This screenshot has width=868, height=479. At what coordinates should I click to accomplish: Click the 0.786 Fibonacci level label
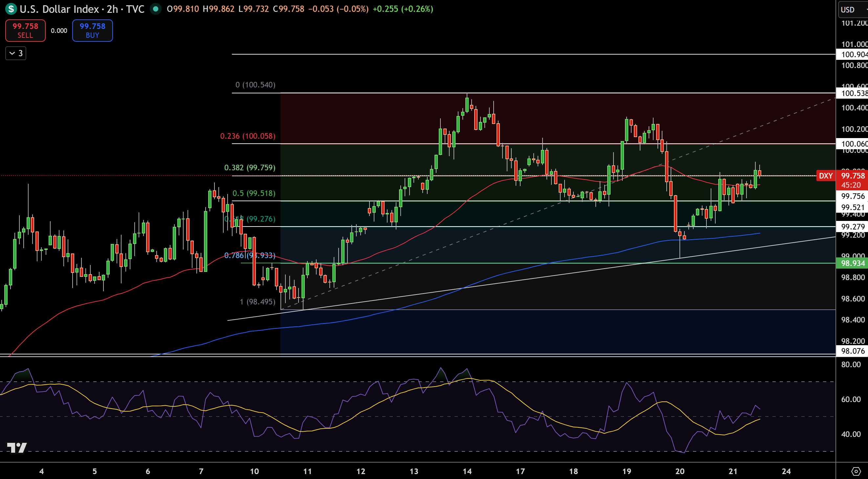pyautogui.click(x=250, y=255)
